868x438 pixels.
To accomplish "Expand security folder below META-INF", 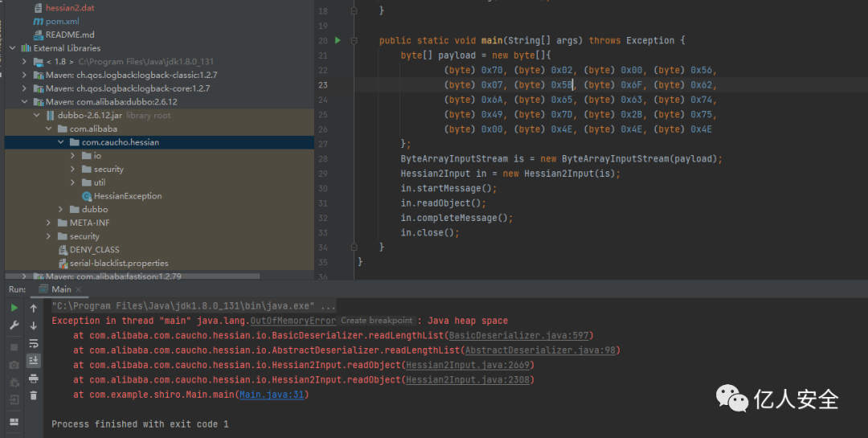I will coord(49,236).
